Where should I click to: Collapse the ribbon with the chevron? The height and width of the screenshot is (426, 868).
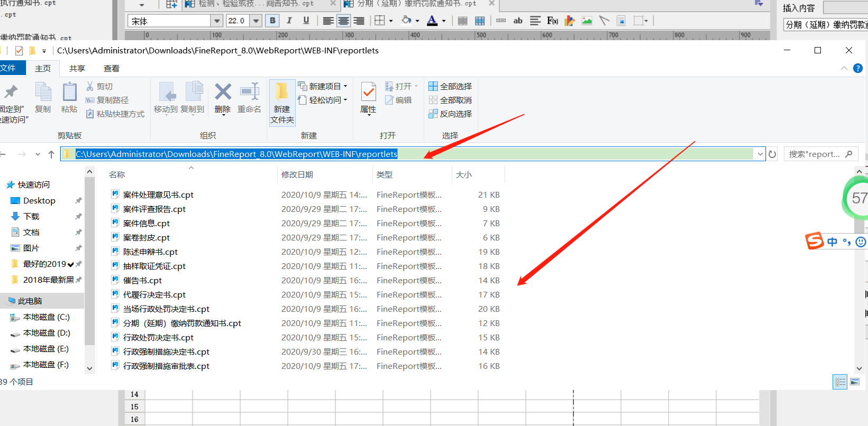click(x=844, y=68)
